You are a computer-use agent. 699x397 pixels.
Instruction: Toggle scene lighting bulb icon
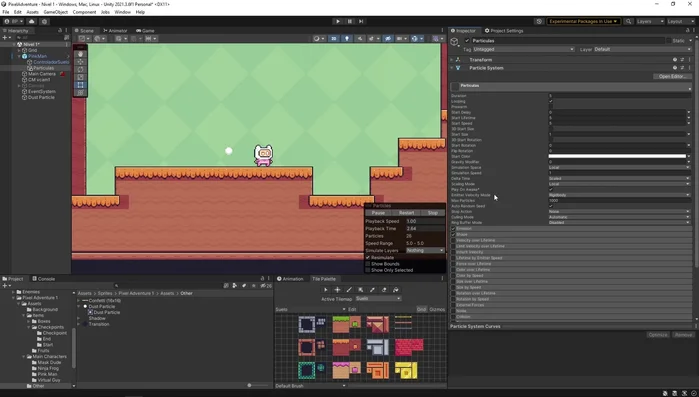[347, 38]
